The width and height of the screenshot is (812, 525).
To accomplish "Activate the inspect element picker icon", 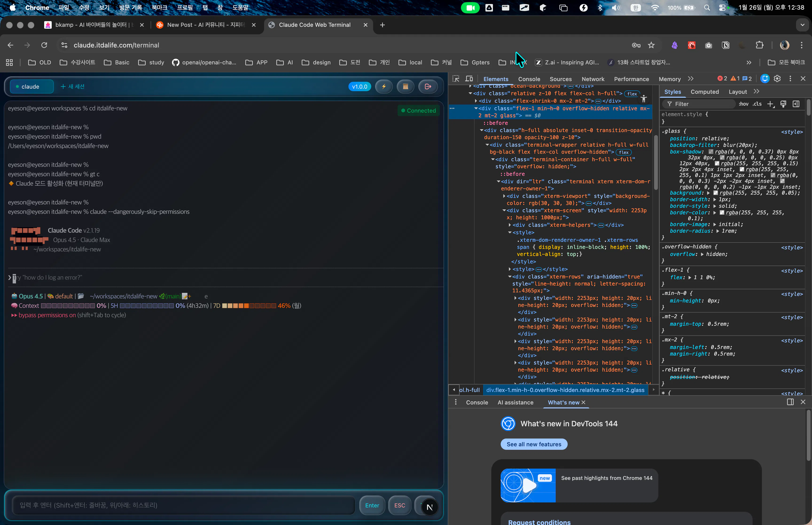I will coord(456,79).
